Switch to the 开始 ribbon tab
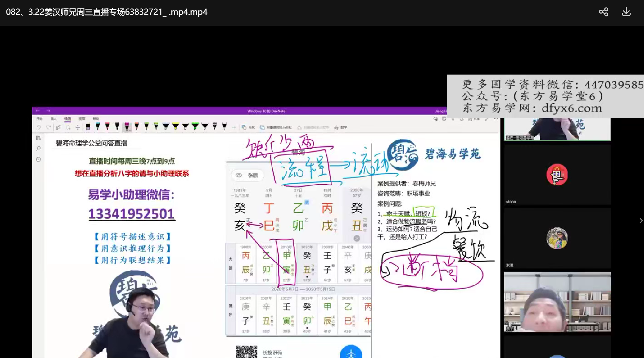 (x=39, y=119)
